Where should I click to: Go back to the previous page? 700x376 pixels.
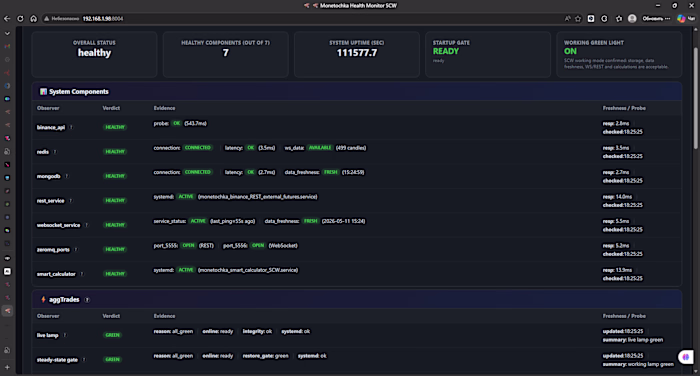(x=7, y=19)
